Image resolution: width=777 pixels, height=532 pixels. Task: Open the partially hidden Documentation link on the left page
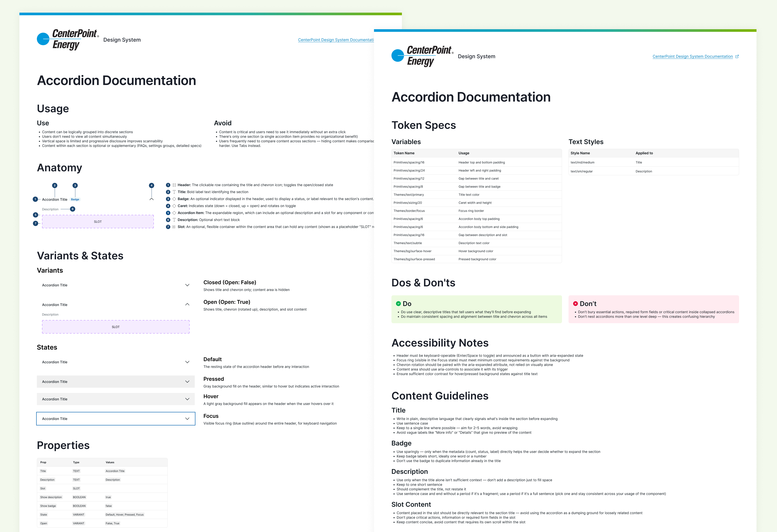click(x=336, y=40)
